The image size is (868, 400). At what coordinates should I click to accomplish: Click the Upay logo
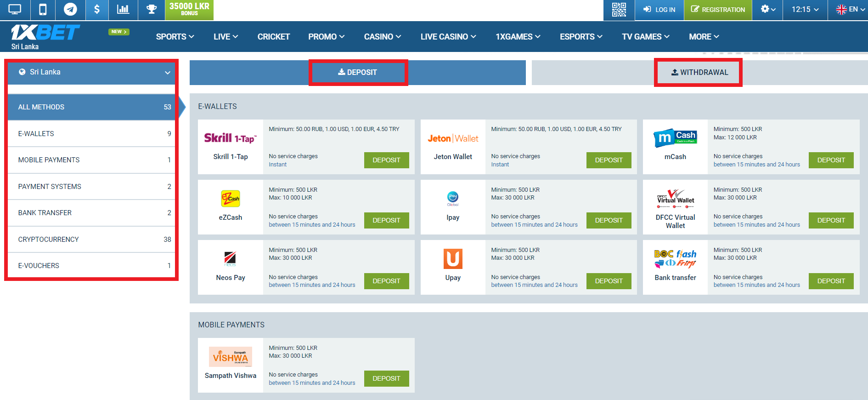click(453, 259)
